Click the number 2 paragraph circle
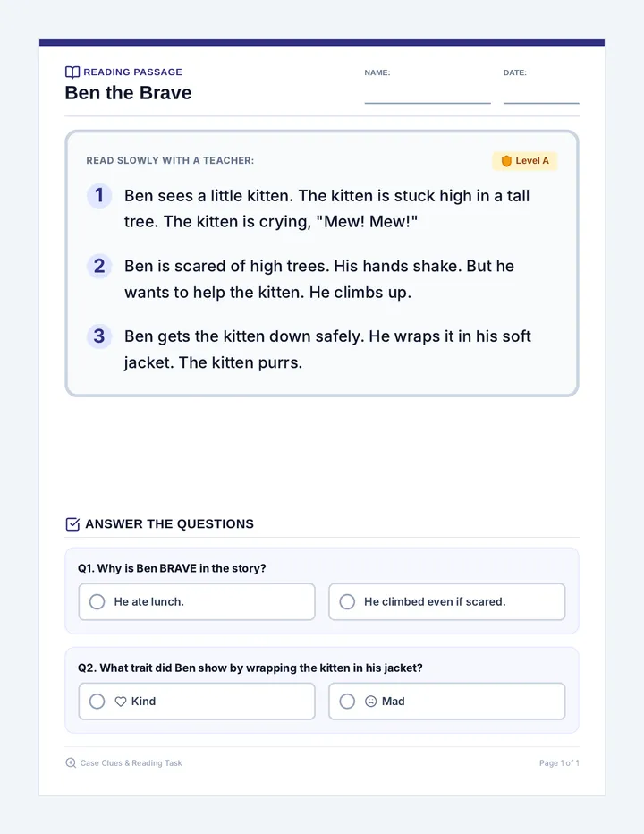The height and width of the screenshot is (834, 644). coord(99,266)
